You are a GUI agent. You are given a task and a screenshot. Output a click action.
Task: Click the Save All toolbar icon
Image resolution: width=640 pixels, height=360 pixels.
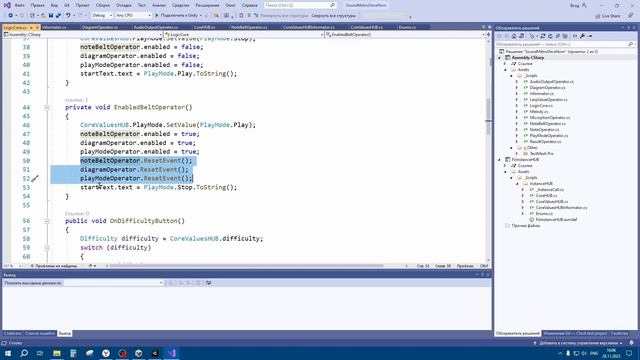58,16
